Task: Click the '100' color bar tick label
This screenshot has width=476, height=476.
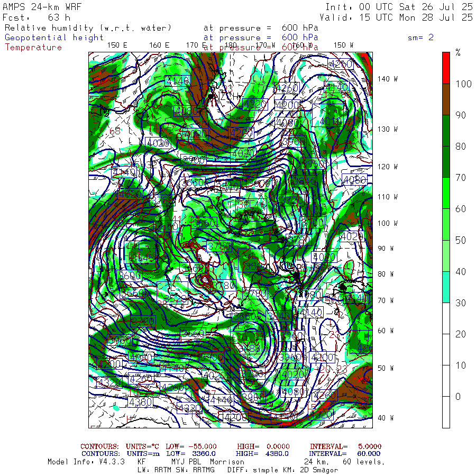Action: (x=463, y=84)
